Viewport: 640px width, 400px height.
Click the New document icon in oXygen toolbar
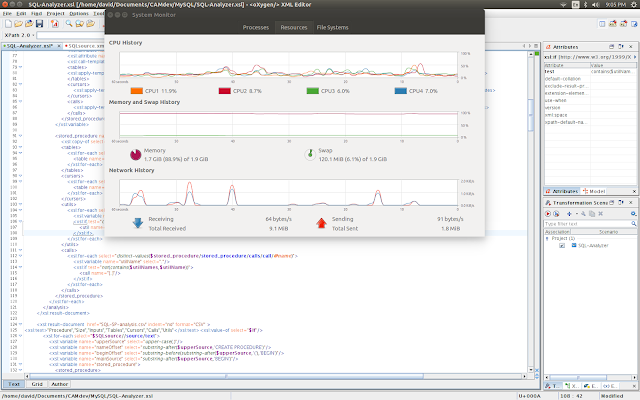click(x=8, y=24)
